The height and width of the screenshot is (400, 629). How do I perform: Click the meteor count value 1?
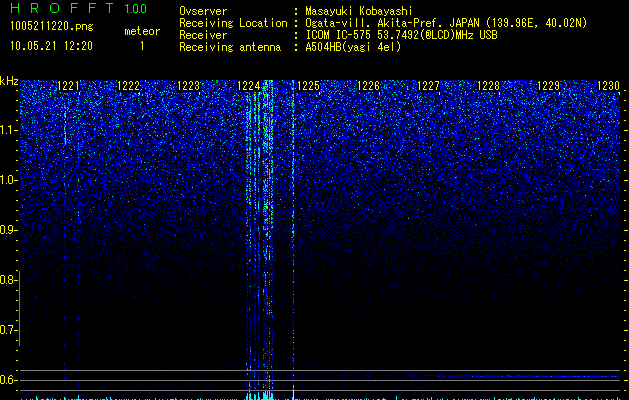tap(142, 46)
